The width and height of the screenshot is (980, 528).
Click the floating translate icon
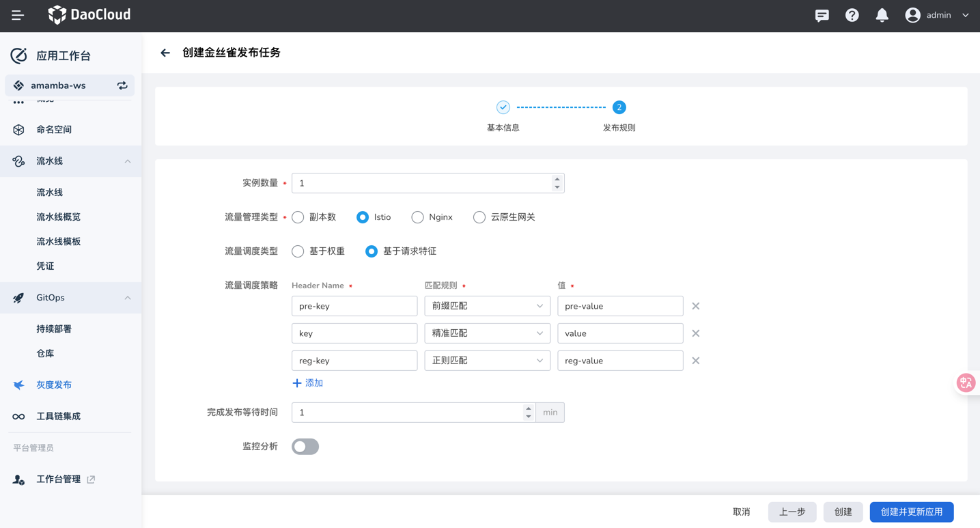point(966,383)
